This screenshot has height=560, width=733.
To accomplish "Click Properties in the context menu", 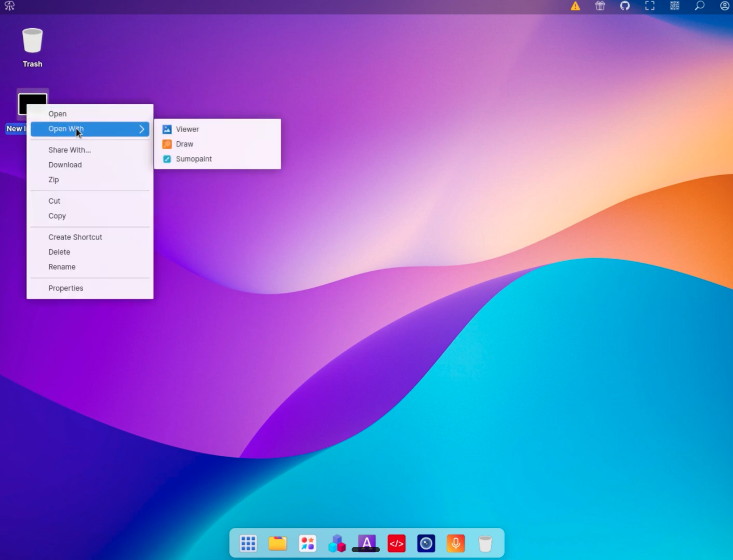I will tap(66, 288).
